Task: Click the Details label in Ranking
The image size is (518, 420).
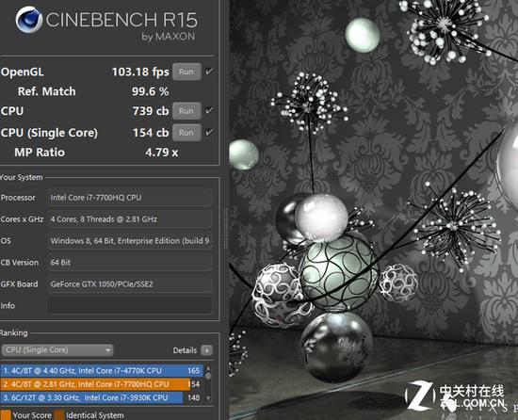Action: coord(185,350)
